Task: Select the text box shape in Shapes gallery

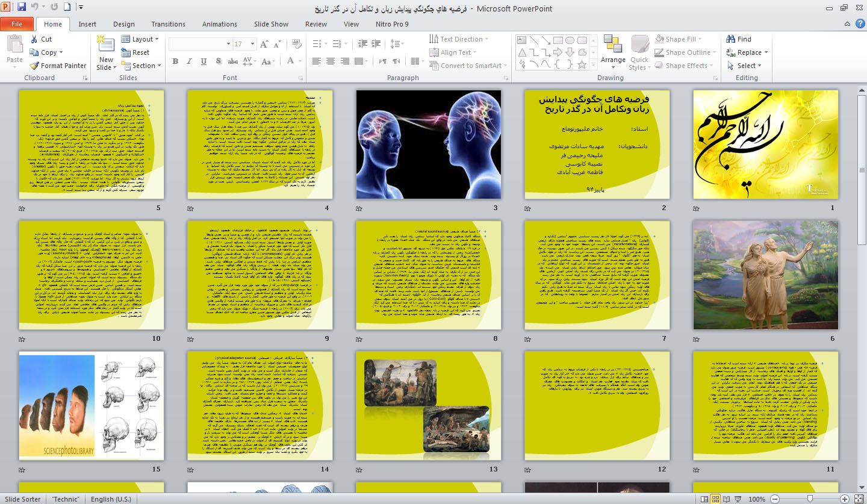Action: [x=522, y=40]
